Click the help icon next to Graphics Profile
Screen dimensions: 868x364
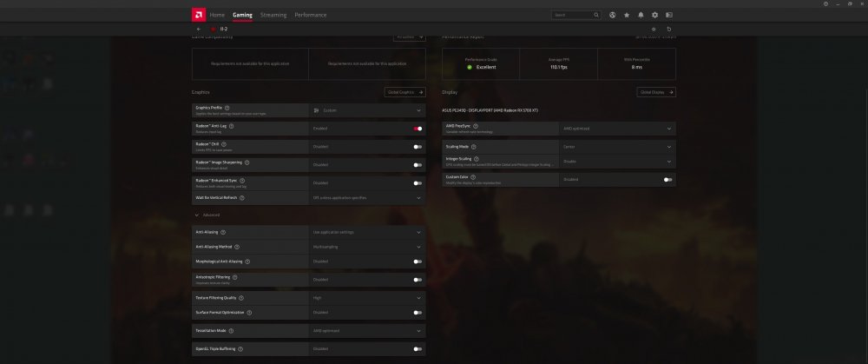click(x=227, y=108)
